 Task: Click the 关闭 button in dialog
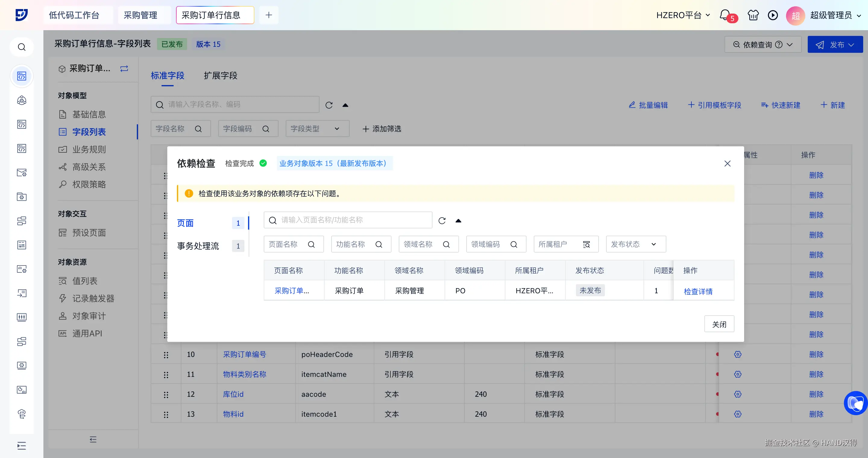click(x=719, y=324)
